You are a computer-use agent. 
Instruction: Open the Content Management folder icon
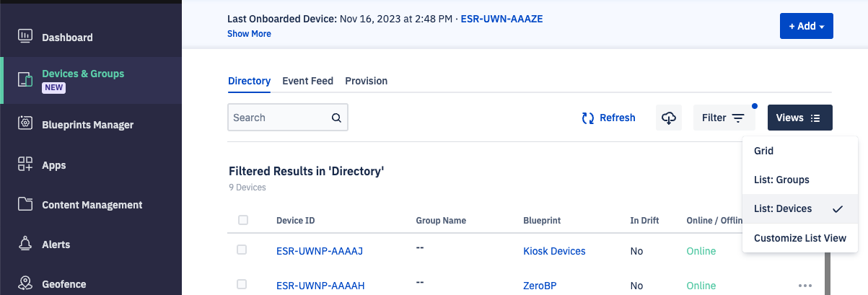(25, 204)
